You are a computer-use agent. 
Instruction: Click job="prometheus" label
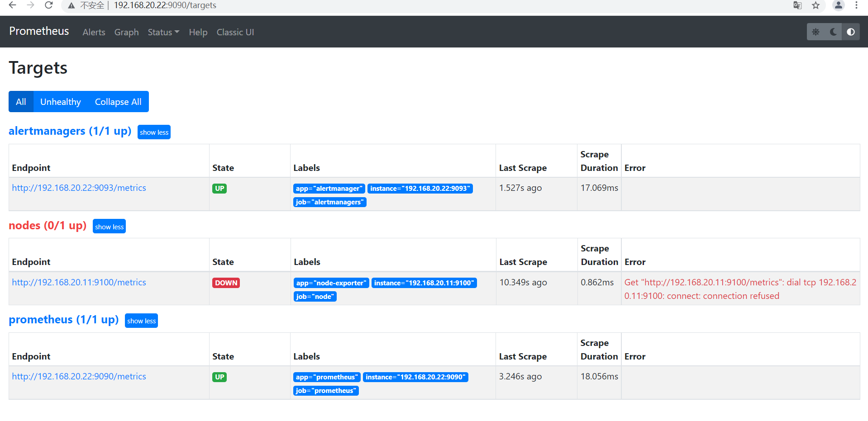click(x=326, y=391)
